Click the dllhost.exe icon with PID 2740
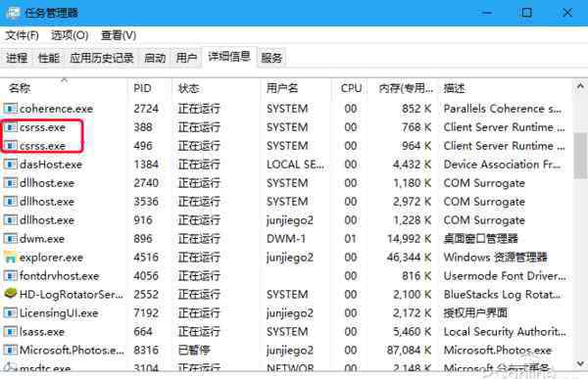This screenshot has height=379, width=588. (10, 183)
